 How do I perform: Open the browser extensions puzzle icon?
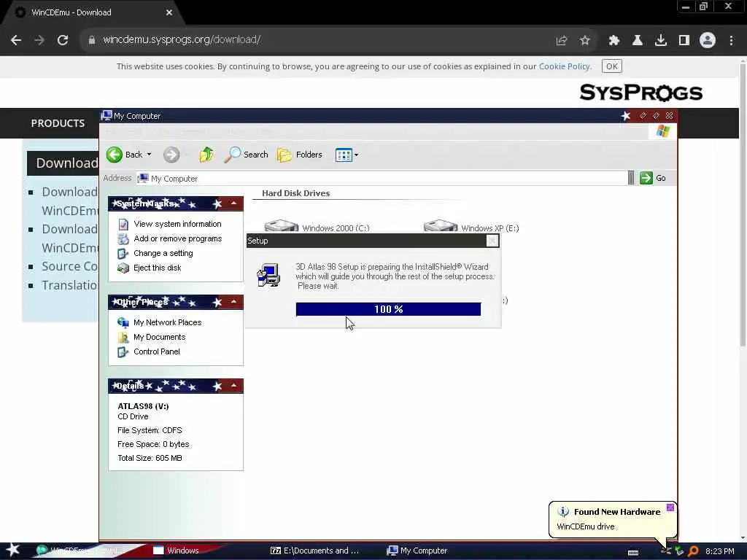point(614,41)
